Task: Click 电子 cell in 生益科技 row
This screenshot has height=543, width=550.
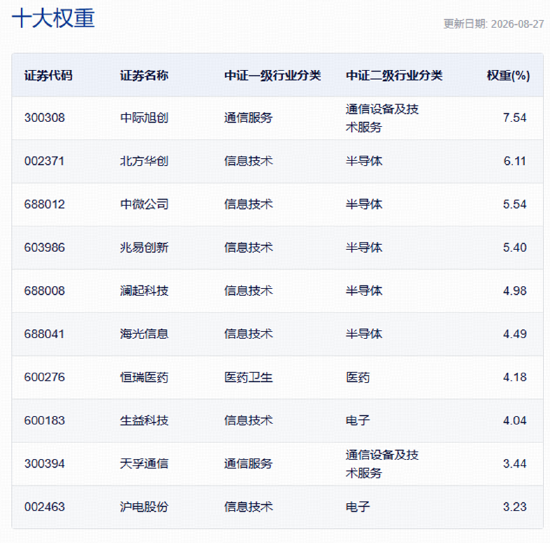Action: pyautogui.click(x=358, y=420)
